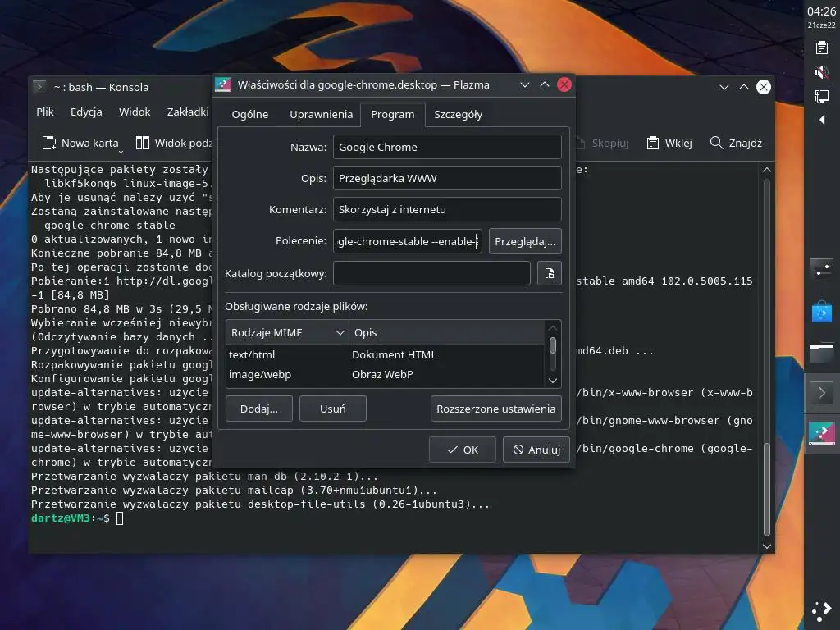The image size is (840, 630).
Task: Open the Dolphin file manager panel icon
Action: (x=822, y=353)
